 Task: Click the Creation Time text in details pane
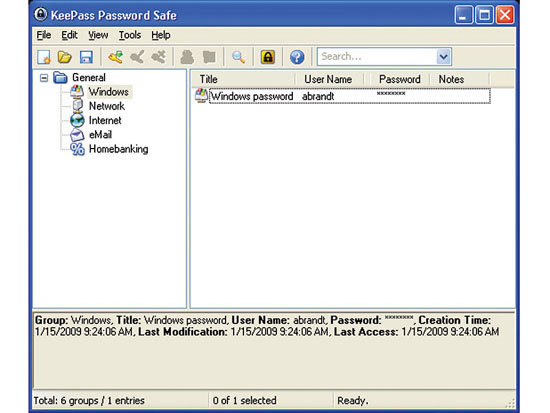pyautogui.click(x=455, y=320)
